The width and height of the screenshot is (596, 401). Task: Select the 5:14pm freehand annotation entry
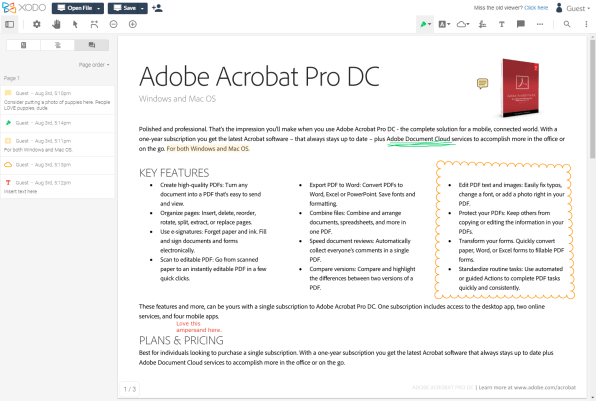(x=57, y=123)
